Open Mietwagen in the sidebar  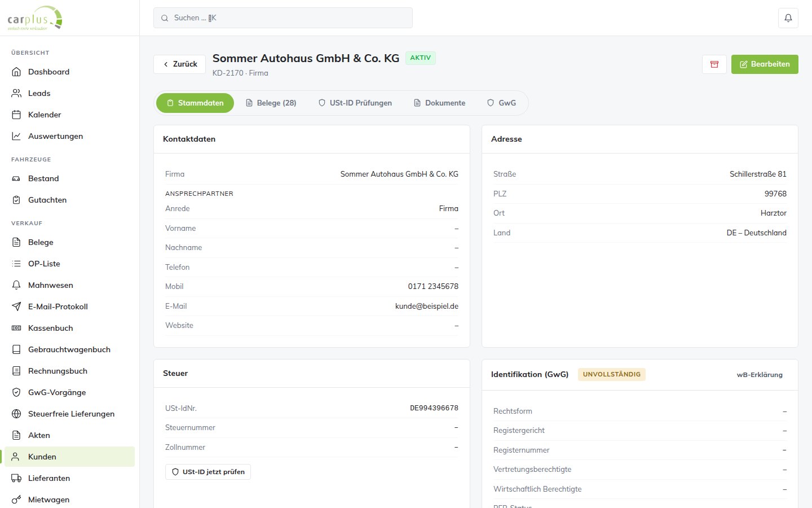click(69, 500)
